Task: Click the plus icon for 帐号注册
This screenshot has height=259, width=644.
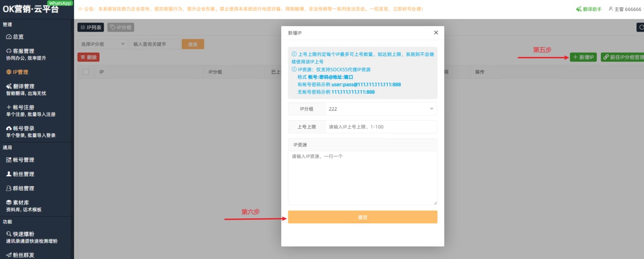Action: pos(9,108)
